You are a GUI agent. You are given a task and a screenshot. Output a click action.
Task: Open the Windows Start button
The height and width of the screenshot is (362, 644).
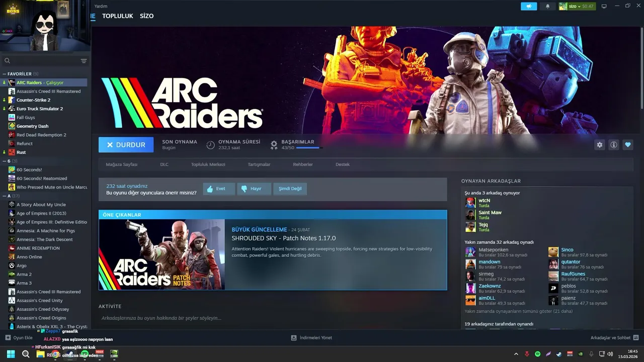tap(11, 354)
